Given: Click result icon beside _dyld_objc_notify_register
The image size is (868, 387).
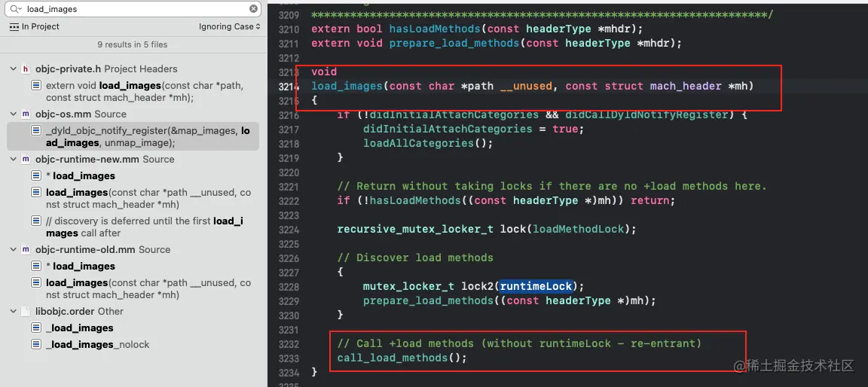Looking at the screenshot, I should point(36,131).
